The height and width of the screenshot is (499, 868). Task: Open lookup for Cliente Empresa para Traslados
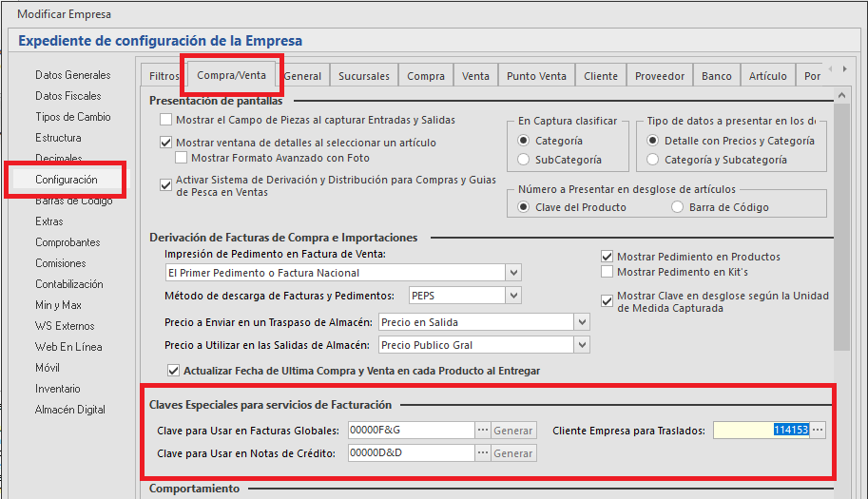click(818, 431)
